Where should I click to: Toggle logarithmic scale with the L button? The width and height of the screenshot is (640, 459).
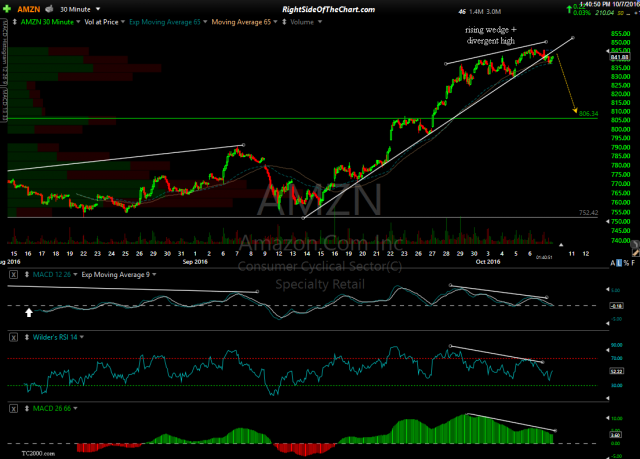click(619, 264)
